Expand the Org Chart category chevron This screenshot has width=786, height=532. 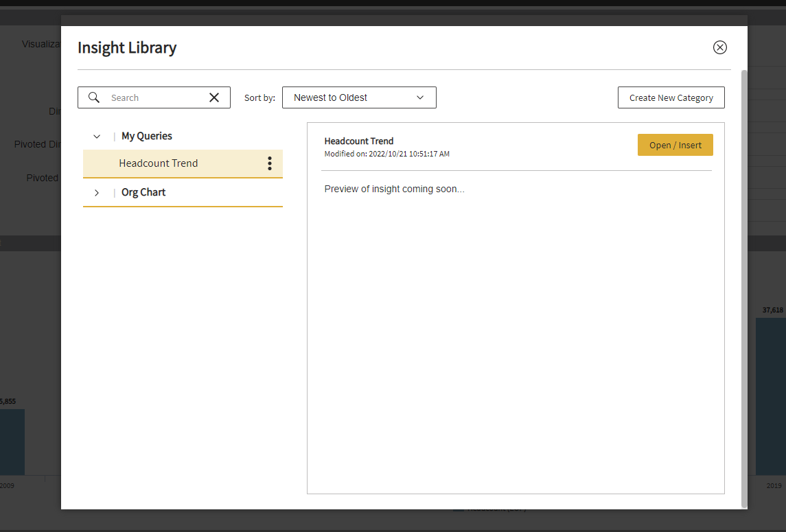coord(97,193)
